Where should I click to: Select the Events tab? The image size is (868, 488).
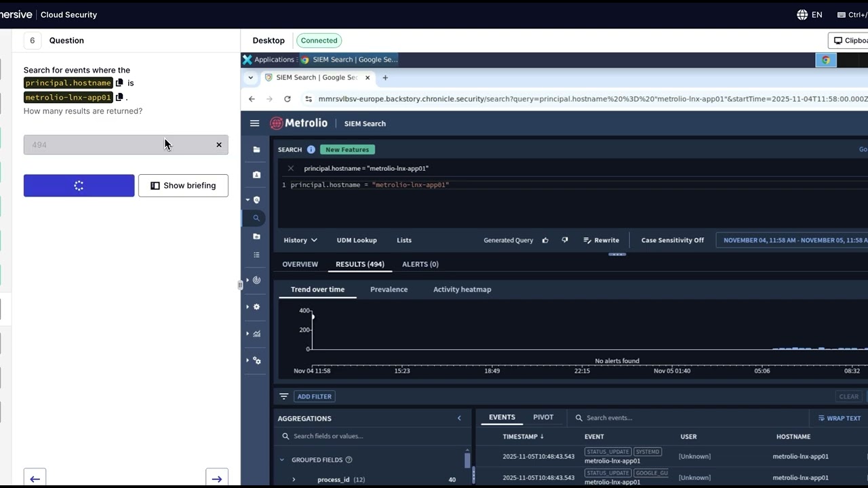502,418
